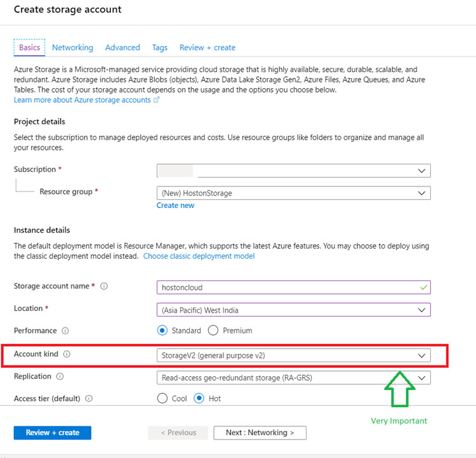
Task: Select Hot access tier radio button
Action: pos(200,398)
